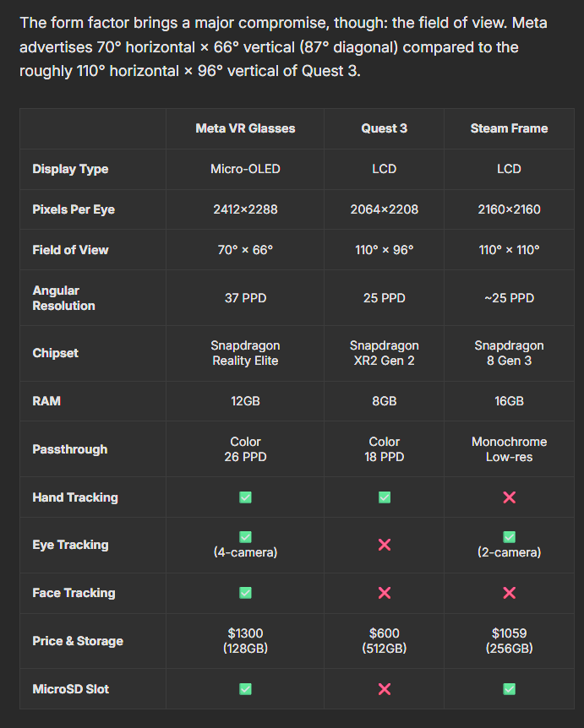Click the Snapdragon XR2 Gen 2 cell
The width and height of the screenshot is (584, 728).
385,353
